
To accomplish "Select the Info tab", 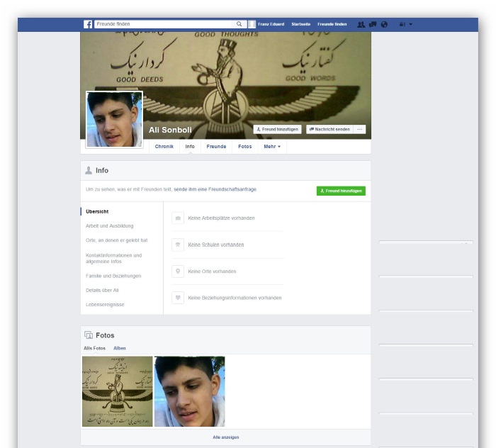I will [x=190, y=147].
